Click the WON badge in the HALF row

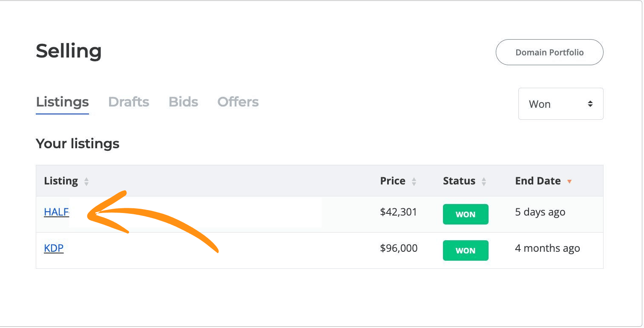click(x=466, y=214)
